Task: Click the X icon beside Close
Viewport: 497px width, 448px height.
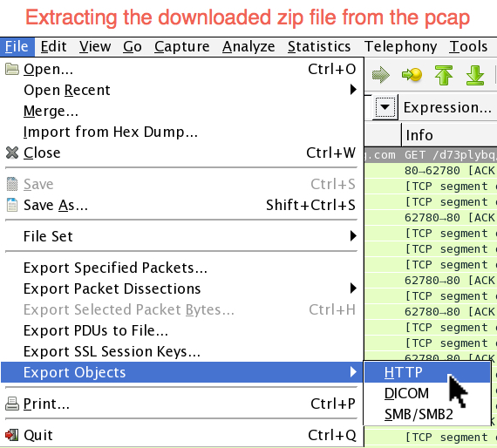Action: click(x=12, y=153)
